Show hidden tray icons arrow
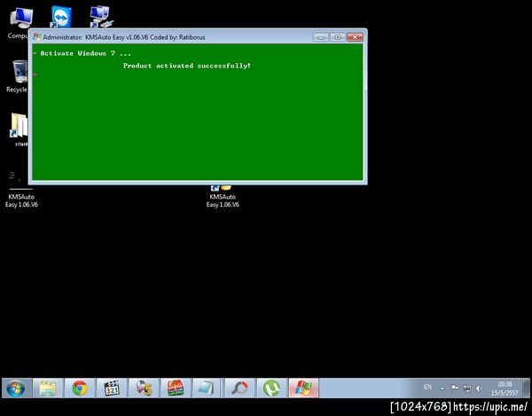This screenshot has height=416, width=532. click(442, 389)
